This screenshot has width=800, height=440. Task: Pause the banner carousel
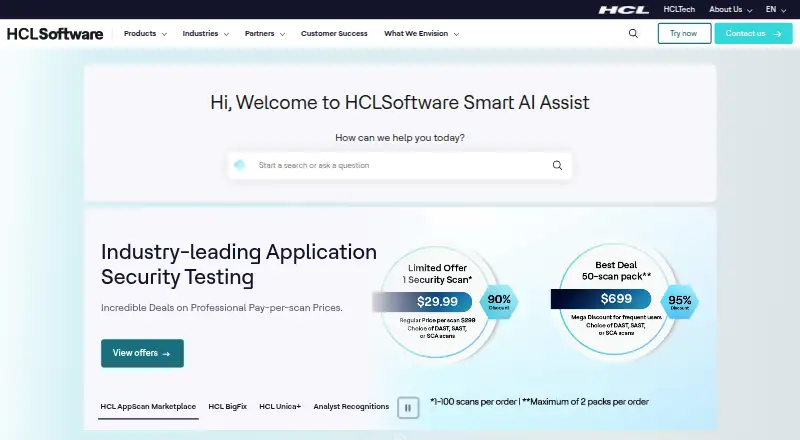[408, 408]
